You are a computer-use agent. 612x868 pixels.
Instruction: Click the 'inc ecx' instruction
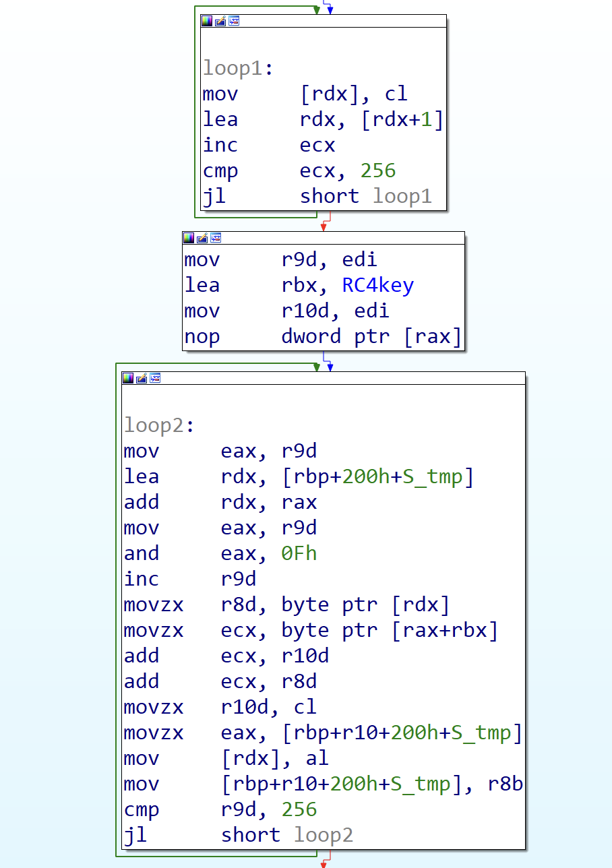269,145
